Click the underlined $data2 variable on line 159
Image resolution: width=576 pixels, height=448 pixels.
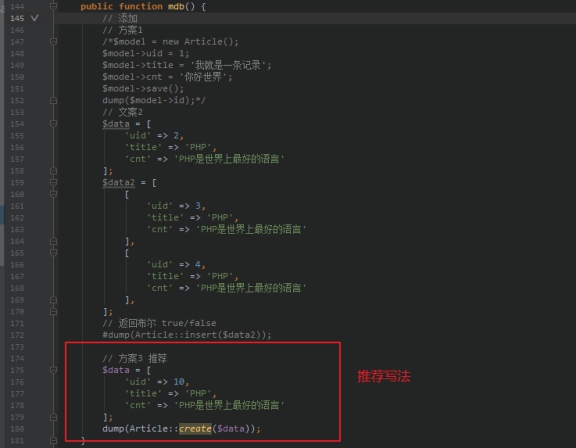point(119,183)
